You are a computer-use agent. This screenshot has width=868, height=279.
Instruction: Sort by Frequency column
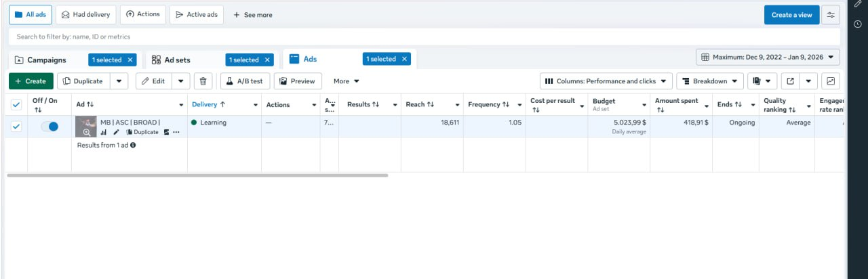click(x=488, y=104)
